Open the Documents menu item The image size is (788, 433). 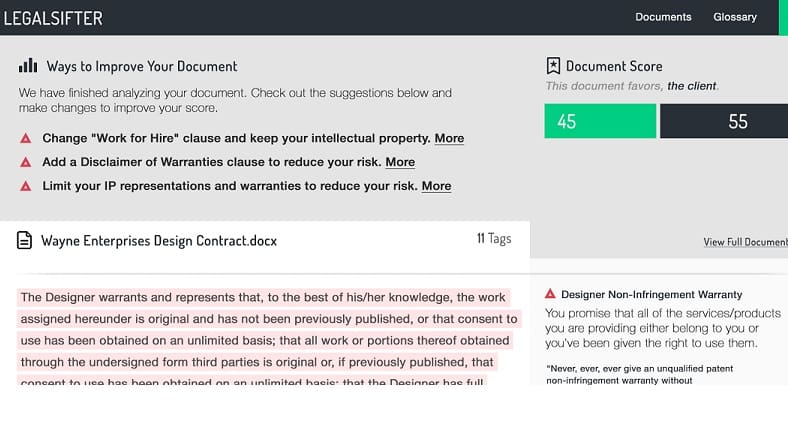[663, 17]
